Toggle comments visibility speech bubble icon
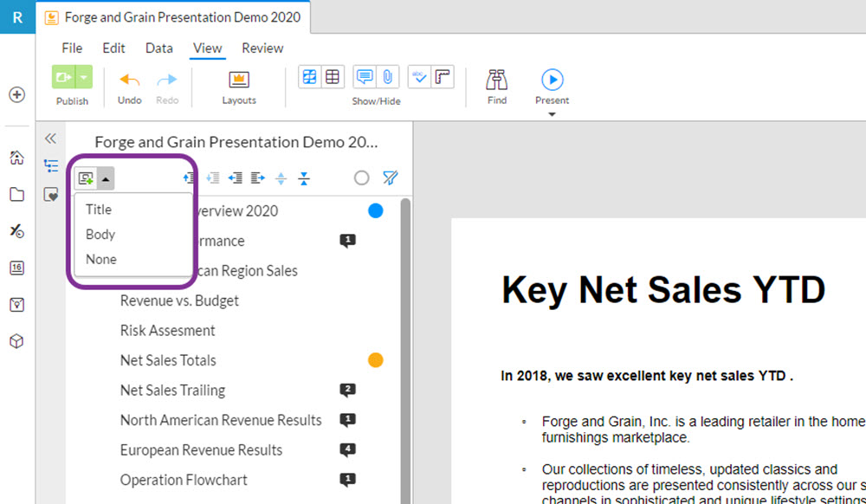Image resolution: width=866 pixels, height=504 pixels. [365, 77]
